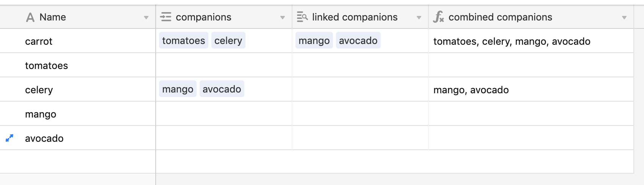Click the text field icon beside Name
This screenshot has width=644, height=185.
(30, 17)
